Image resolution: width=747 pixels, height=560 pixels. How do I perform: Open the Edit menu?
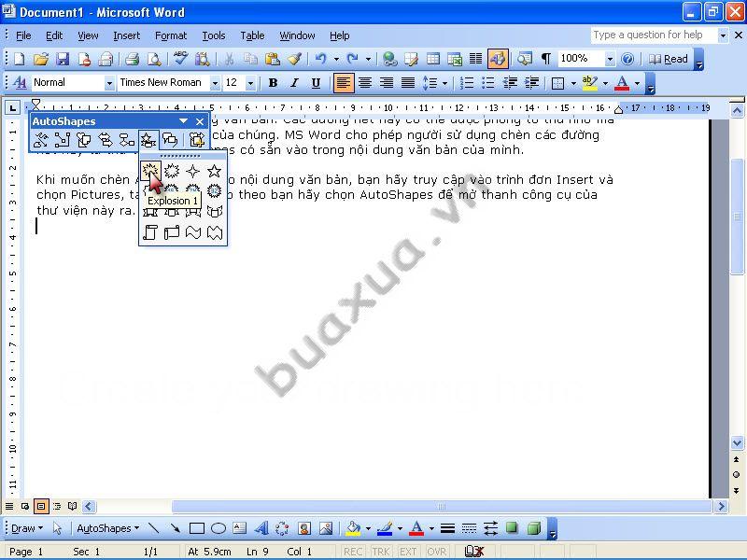pyautogui.click(x=54, y=35)
